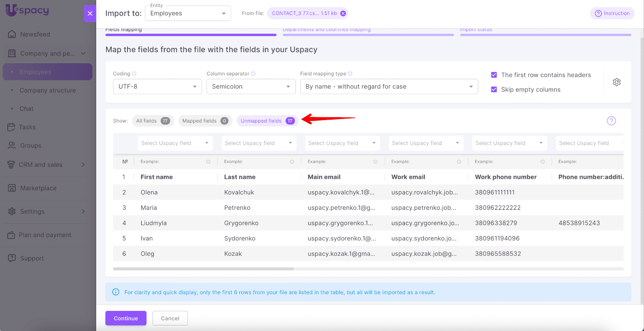The image size is (644, 331).
Task: Open the UTF-8 coding dropdown
Action: 157,87
